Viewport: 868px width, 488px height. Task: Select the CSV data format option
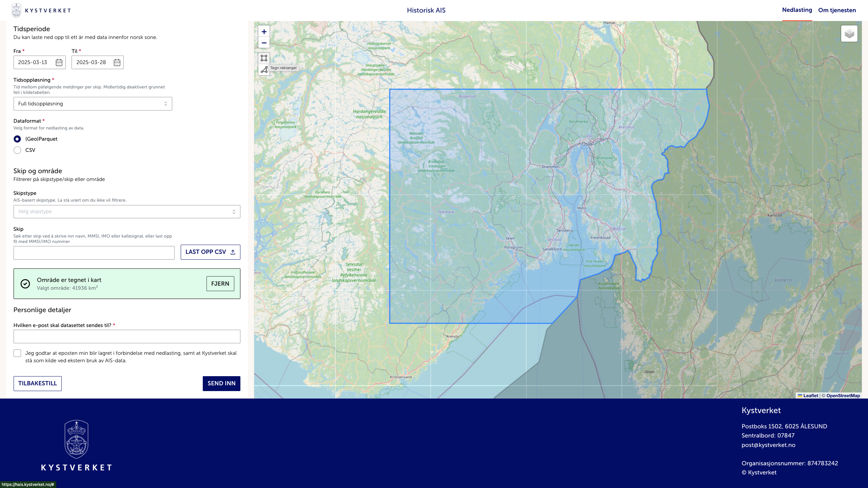pyautogui.click(x=17, y=150)
